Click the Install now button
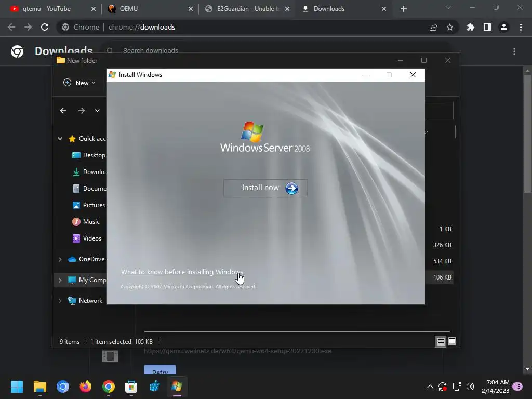This screenshot has width=532, height=399. coord(265,188)
